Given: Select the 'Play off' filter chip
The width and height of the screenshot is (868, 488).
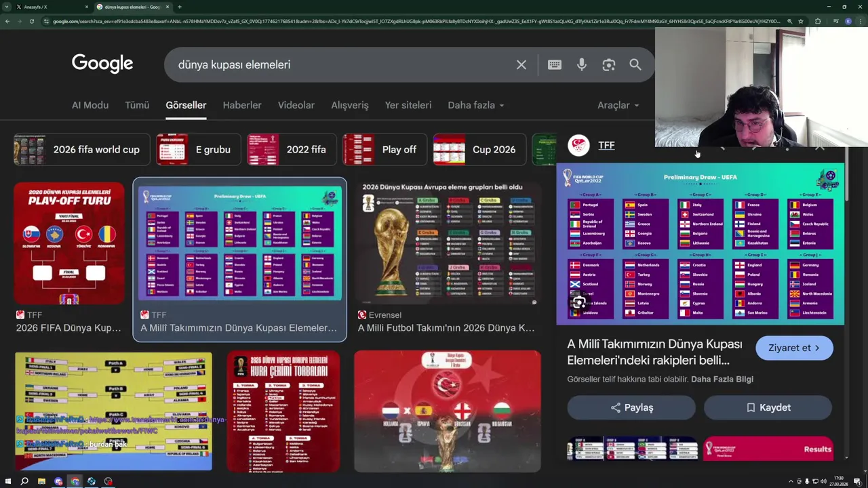Looking at the screenshot, I should tap(384, 150).
